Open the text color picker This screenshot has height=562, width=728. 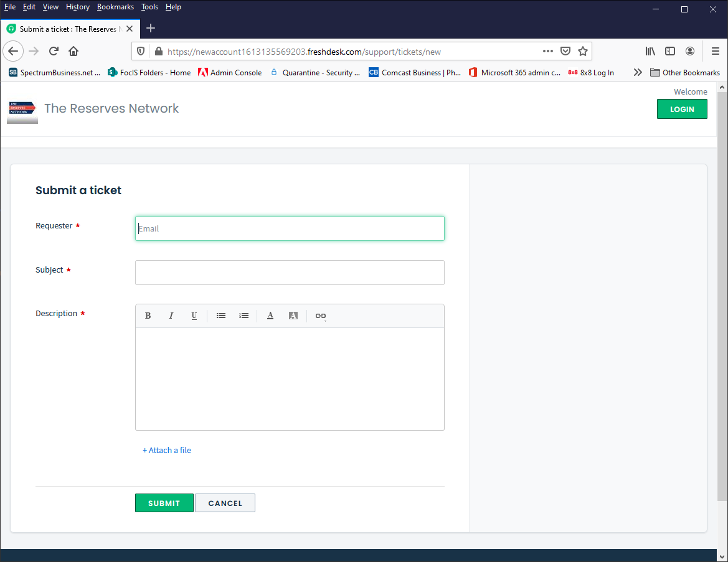pyautogui.click(x=270, y=316)
